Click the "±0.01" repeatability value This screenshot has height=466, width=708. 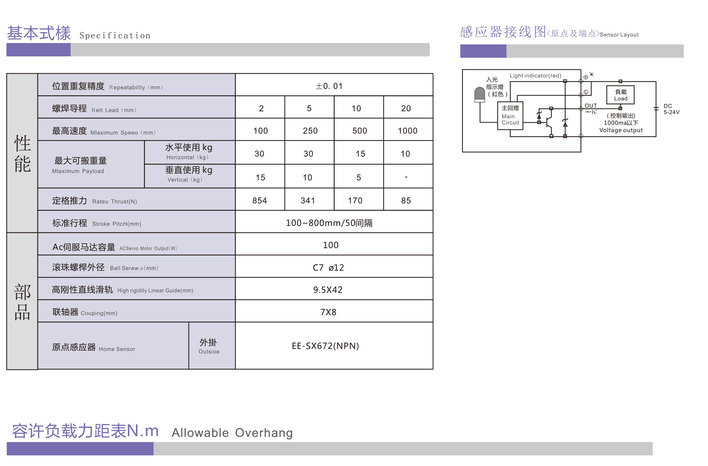coord(329,86)
